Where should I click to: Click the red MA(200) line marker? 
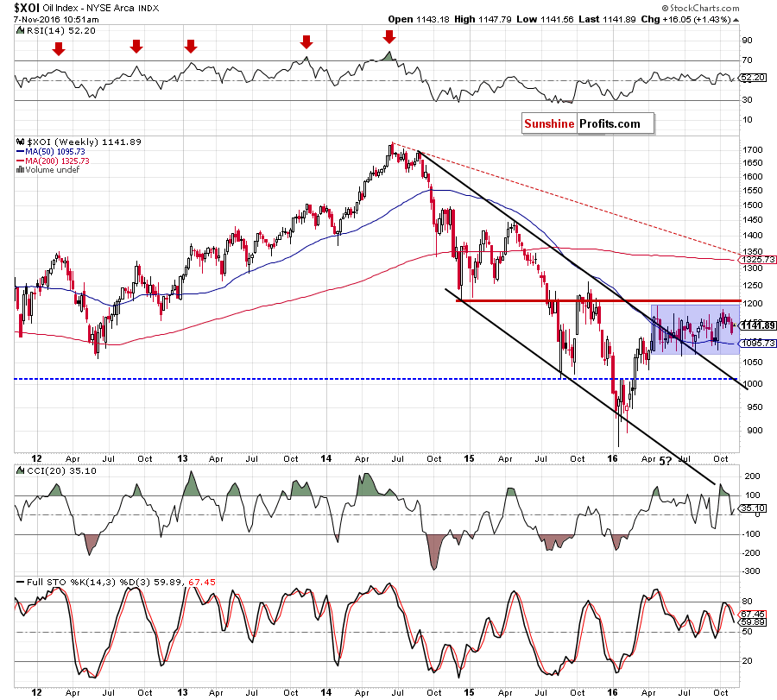pos(21,161)
